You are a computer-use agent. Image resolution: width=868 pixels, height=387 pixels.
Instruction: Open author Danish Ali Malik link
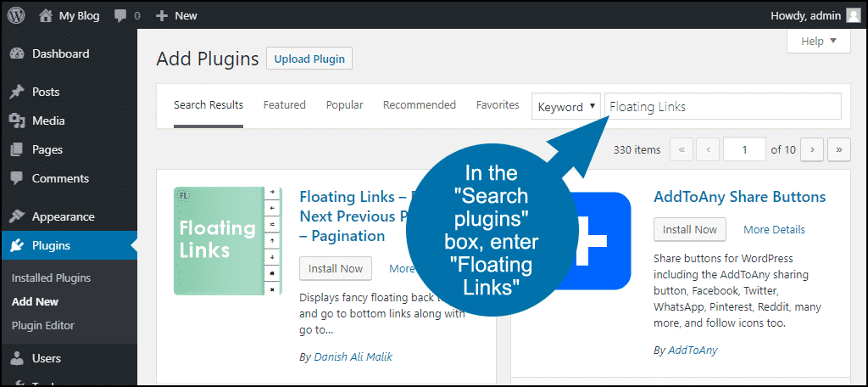(x=353, y=357)
